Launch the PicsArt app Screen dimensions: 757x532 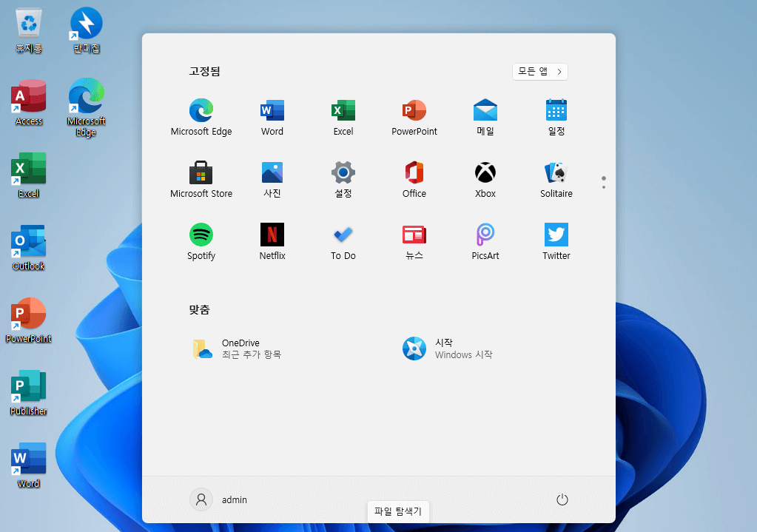point(485,241)
